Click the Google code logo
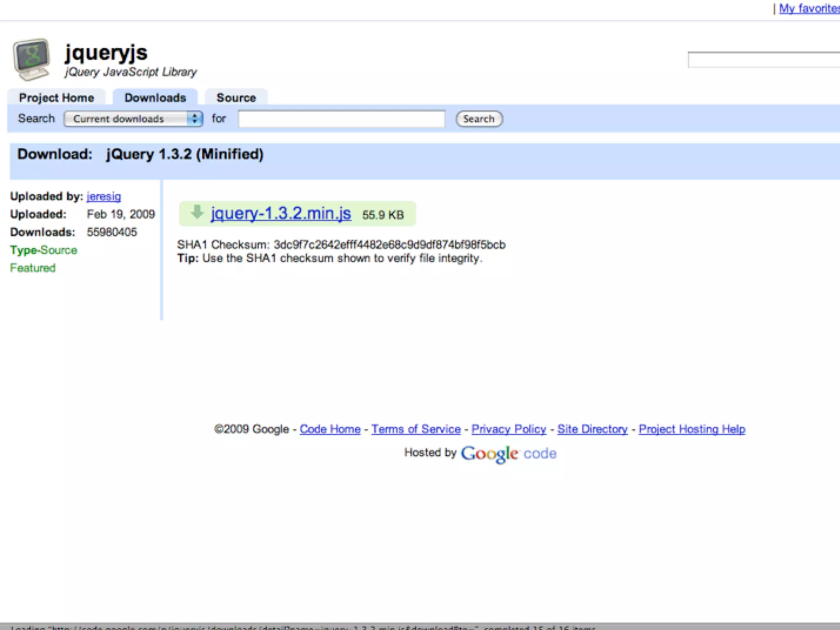Screen dimensions: 840x630 click(509, 453)
